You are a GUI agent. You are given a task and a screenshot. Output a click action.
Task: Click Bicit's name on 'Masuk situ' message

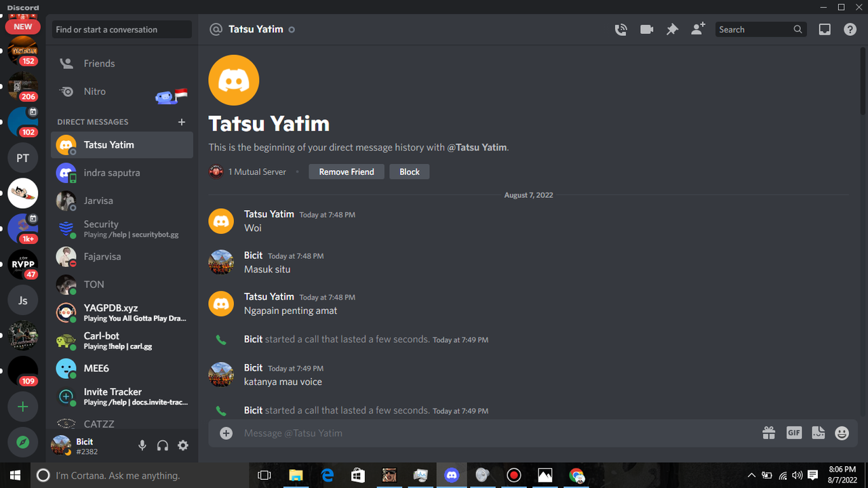(x=253, y=256)
